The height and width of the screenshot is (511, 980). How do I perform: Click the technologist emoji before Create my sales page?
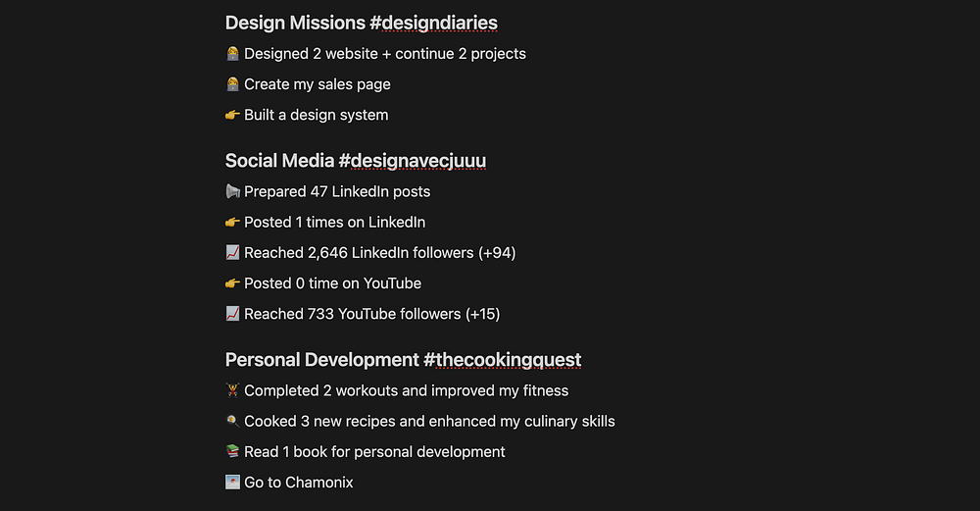tap(232, 83)
